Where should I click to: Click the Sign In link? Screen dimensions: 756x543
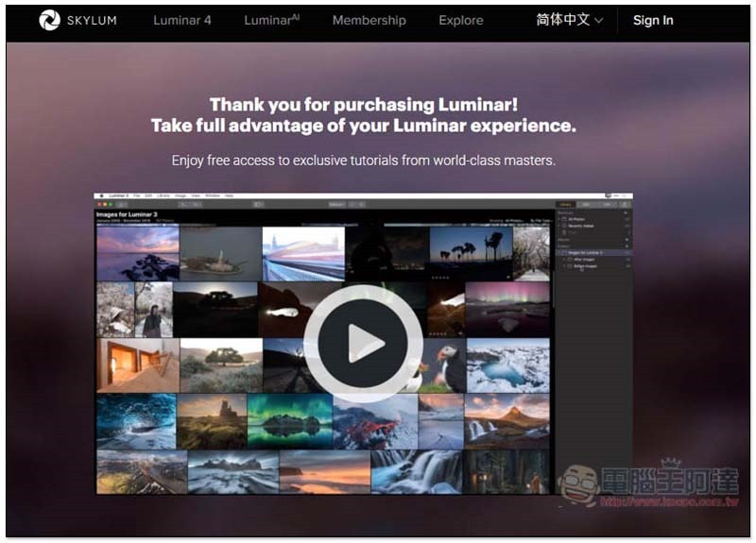click(653, 20)
